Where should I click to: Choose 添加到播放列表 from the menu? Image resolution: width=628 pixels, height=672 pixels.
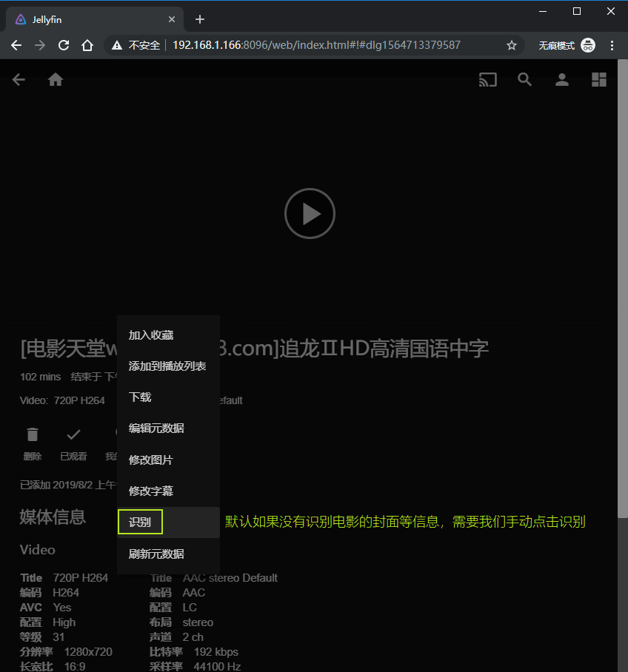click(x=167, y=366)
